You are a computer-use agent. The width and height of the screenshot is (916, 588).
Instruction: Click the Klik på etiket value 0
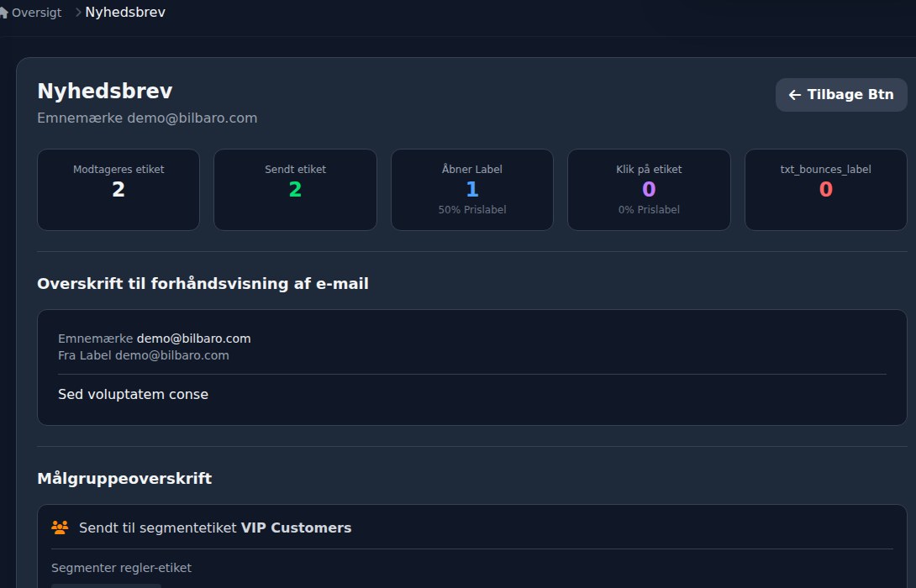pos(649,189)
